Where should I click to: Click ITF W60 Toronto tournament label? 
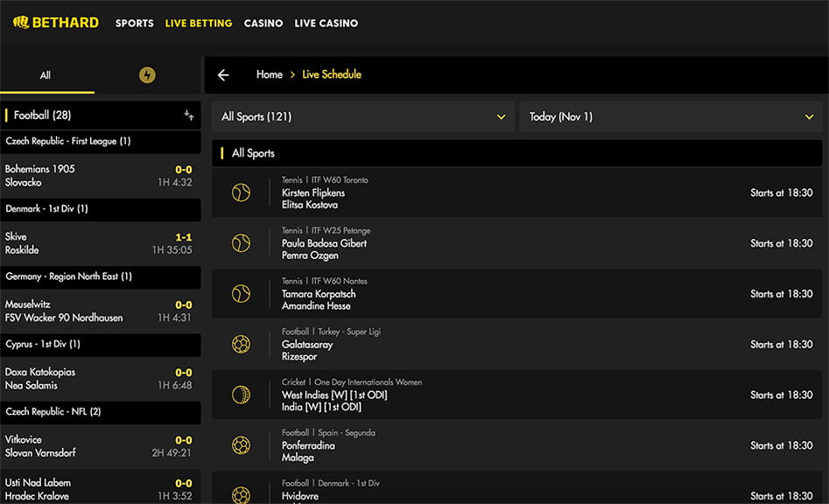click(x=340, y=180)
